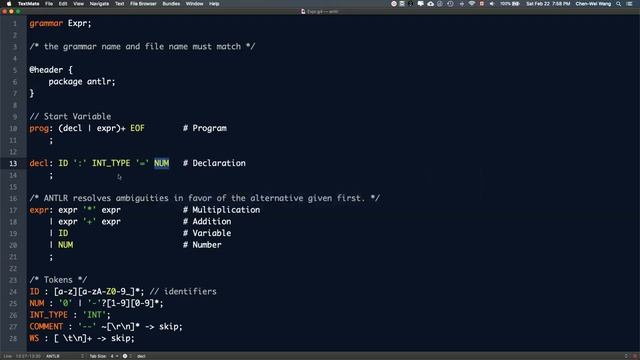
Task: Open the Bundles menu
Action: point(171,4)
